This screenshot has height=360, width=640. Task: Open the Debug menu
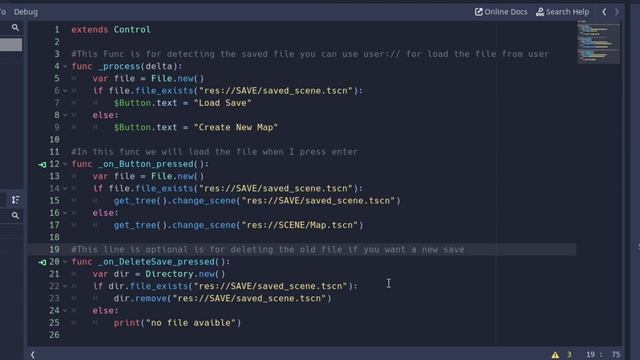coord(26,12)
